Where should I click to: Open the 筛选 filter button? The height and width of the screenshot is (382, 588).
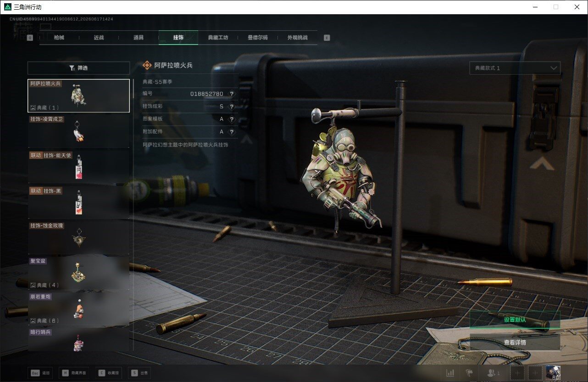point(78,68)
